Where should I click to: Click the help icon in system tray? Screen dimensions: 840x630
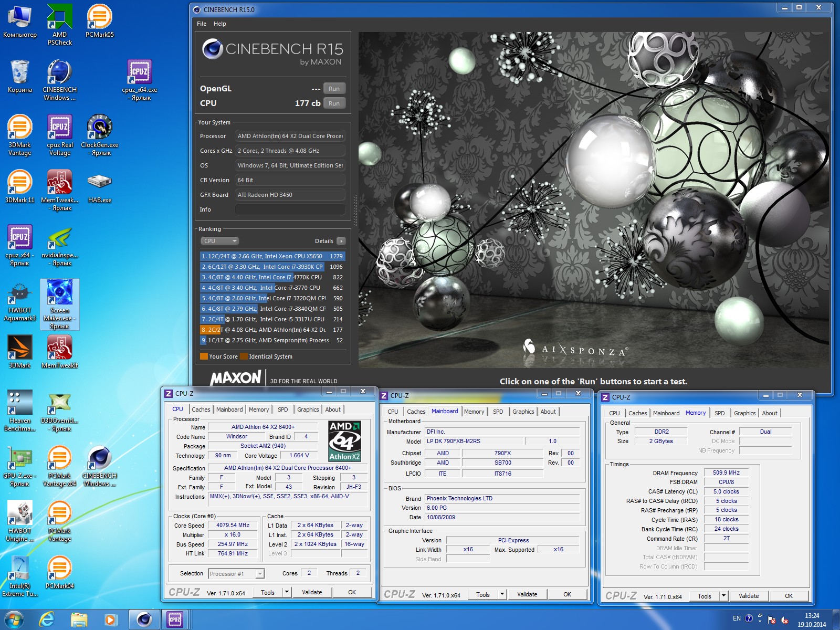(x=749, y=618)
